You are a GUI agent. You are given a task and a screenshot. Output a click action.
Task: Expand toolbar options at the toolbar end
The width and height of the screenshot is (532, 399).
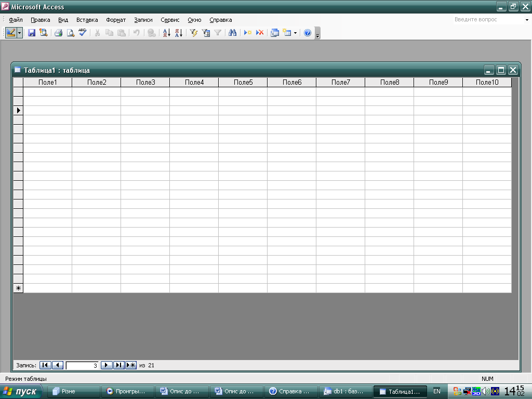tap(317, 33)
